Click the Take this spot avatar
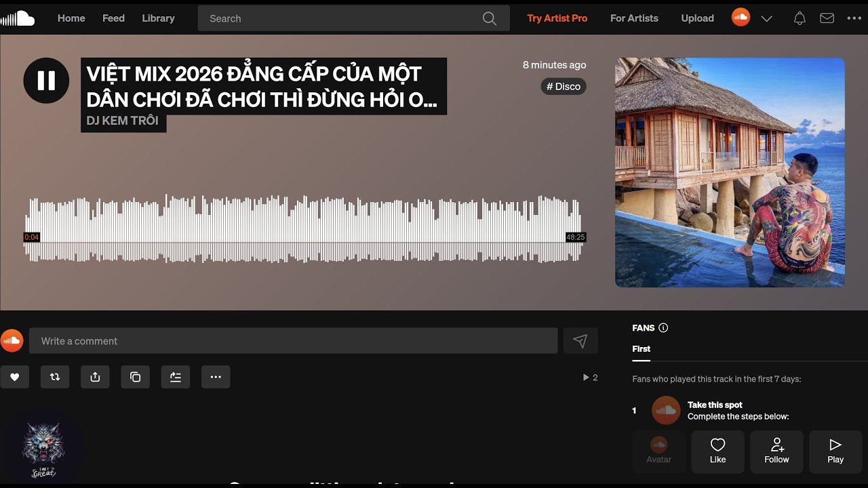The image size is (868, 488). 666,410
